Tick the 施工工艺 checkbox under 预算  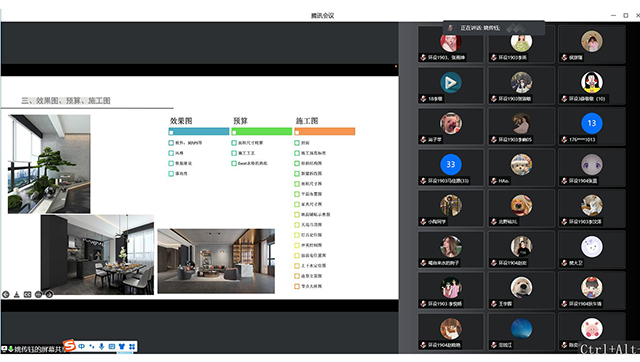point(234,153)
